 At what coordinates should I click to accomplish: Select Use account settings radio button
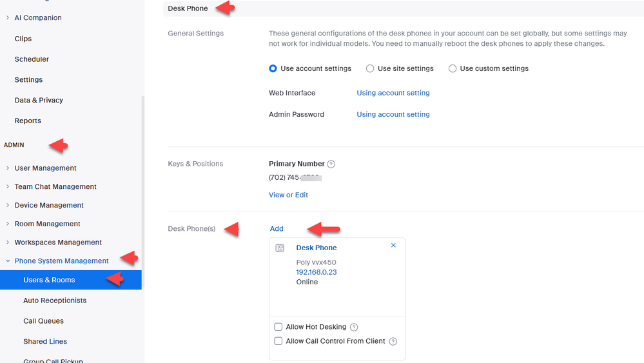(x=273, y=68)
